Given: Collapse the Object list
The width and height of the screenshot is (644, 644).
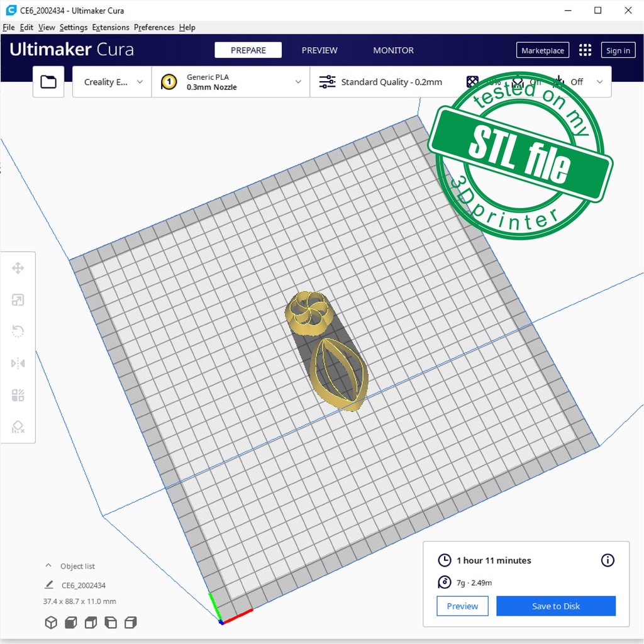Looking at the screenshot, I should click(48, 566).
